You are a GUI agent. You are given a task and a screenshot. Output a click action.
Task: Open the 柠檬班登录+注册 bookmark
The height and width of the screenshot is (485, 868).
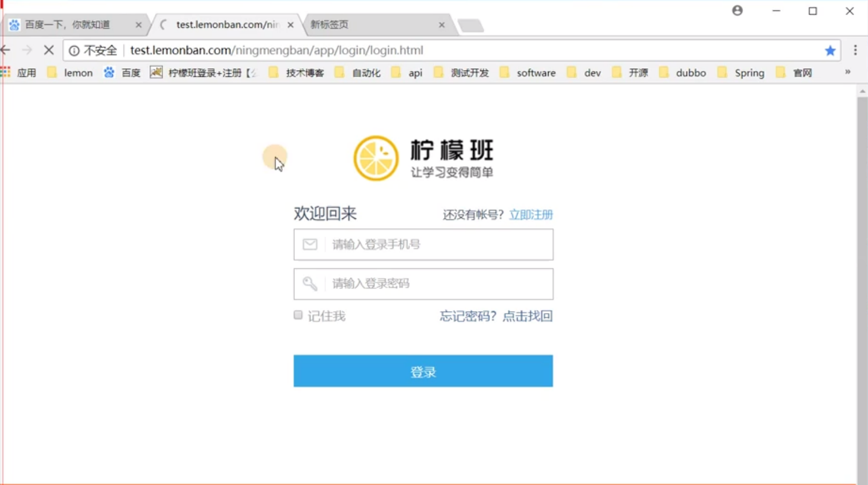tap(203, 73)
